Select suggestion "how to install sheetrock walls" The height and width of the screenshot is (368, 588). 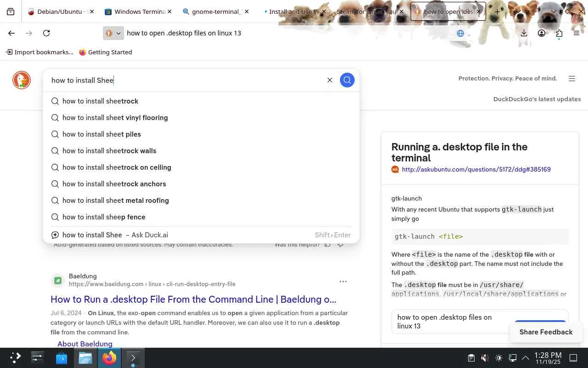[201, 151]
